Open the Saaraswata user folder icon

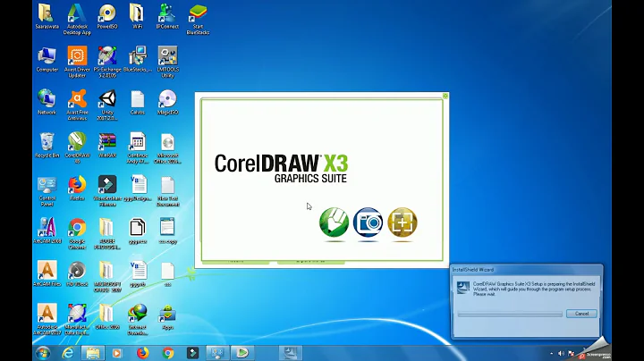pos(47,16)
